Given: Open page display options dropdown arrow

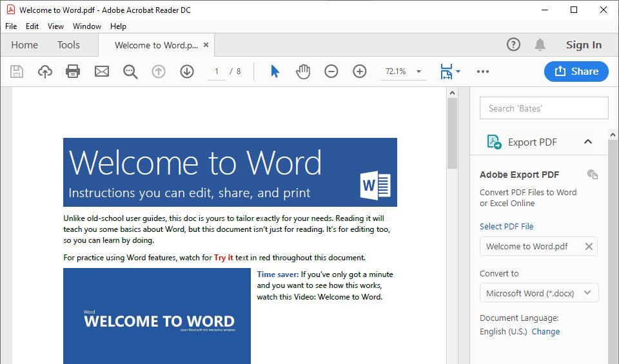Looking at the screenshot, I should (458, 72).
